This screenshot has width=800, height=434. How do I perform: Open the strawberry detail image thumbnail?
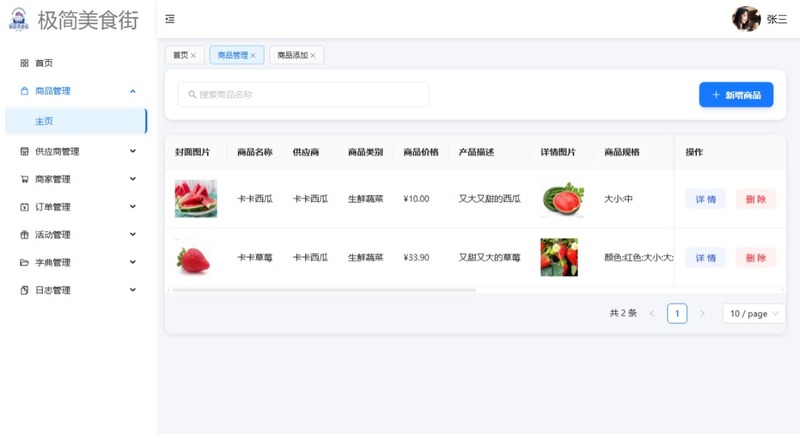[559, 258]
